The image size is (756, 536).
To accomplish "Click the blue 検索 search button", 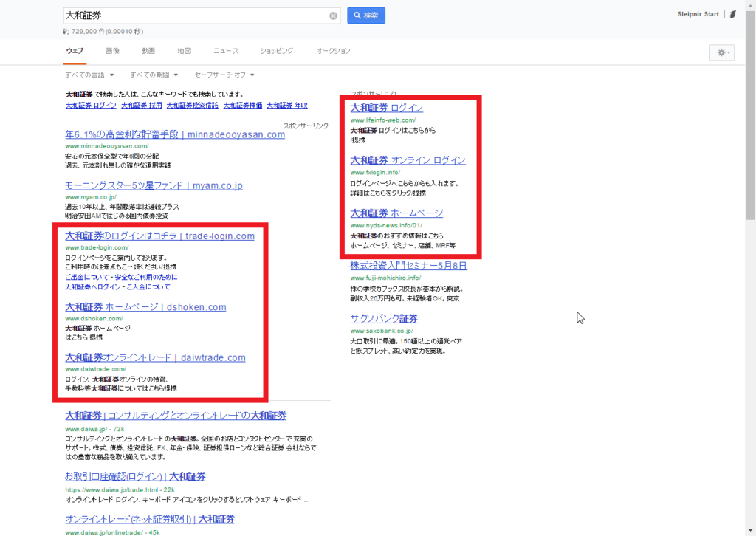I will [x=366, y=16].
